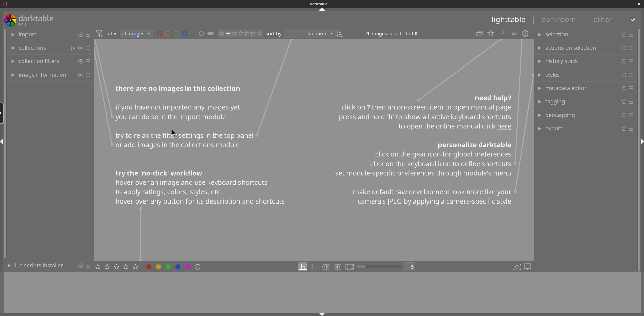Reset import module parameters icon
644x316 pixels.
[80, 35]
